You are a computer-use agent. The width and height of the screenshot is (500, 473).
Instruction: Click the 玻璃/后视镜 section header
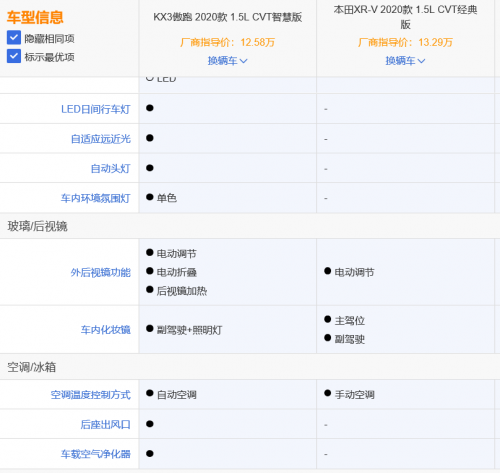pos(37,226)
